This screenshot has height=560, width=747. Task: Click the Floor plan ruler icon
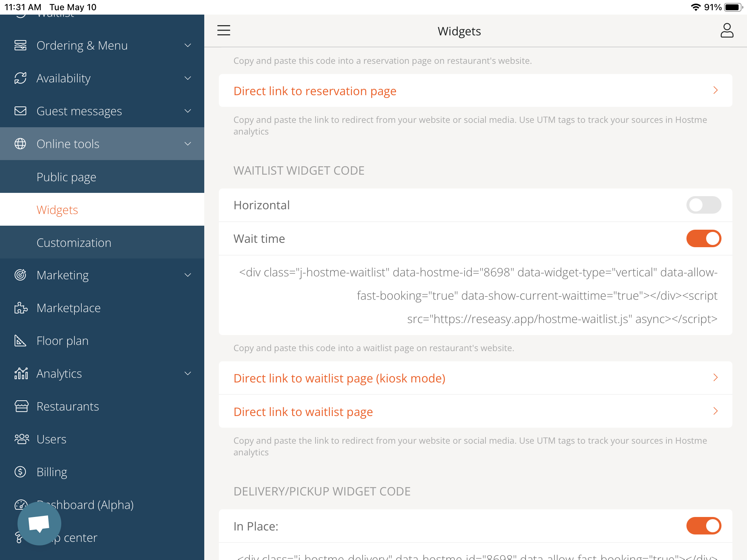[20, 341]
